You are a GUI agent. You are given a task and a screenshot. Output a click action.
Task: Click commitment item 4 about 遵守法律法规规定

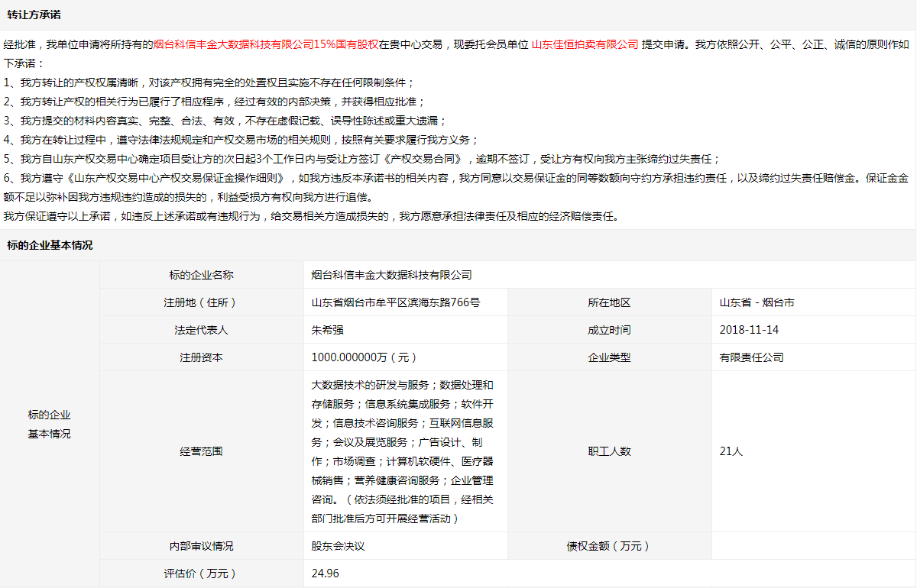pos(241,140)
